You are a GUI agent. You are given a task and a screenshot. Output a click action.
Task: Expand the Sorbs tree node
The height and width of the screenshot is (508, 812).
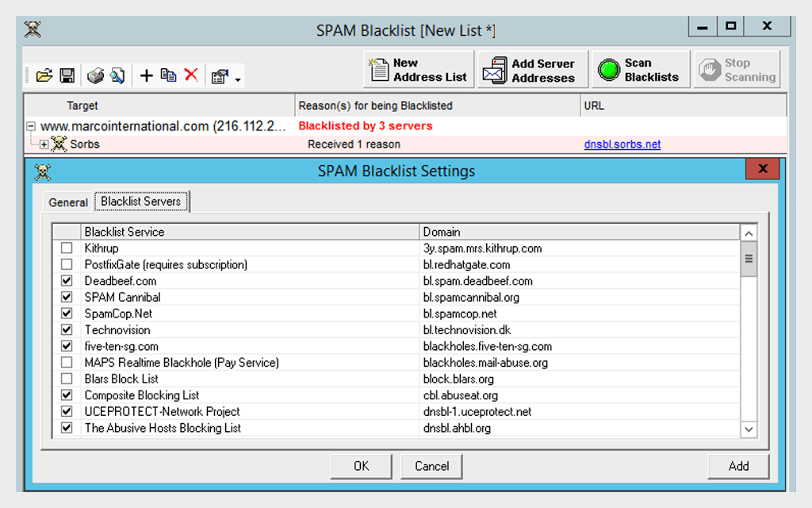44,144
